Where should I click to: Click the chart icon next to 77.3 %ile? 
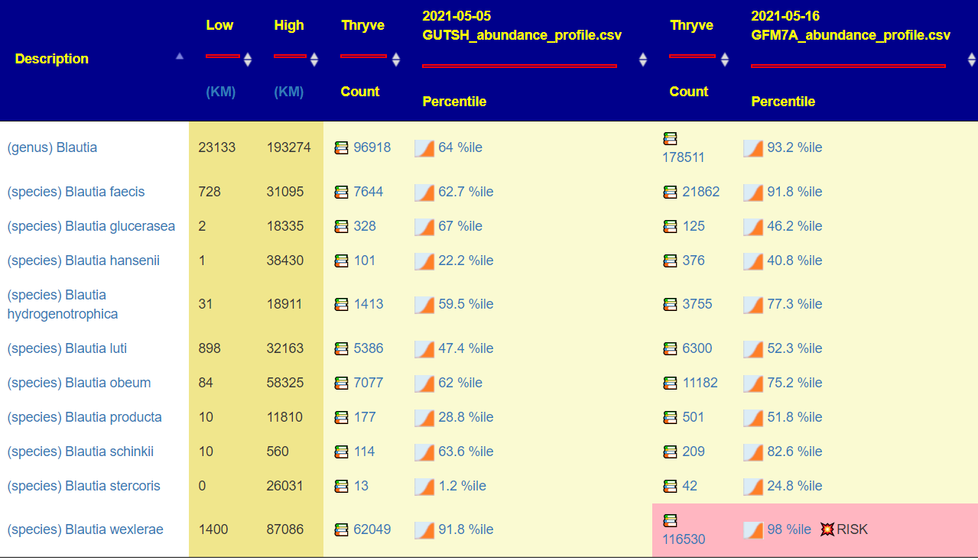752,304
